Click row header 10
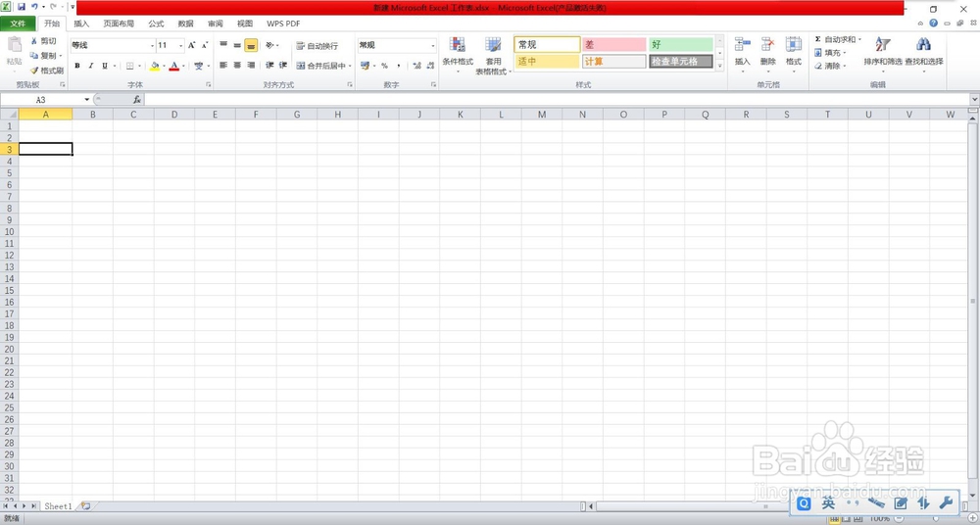Screen dimensions: 980x525 pyautogui.click(x=10, y=231)
